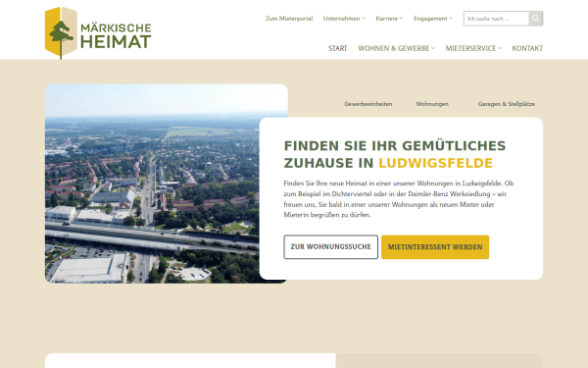
Task: Click the search magnifier icon button
Action: click(535, 19)
